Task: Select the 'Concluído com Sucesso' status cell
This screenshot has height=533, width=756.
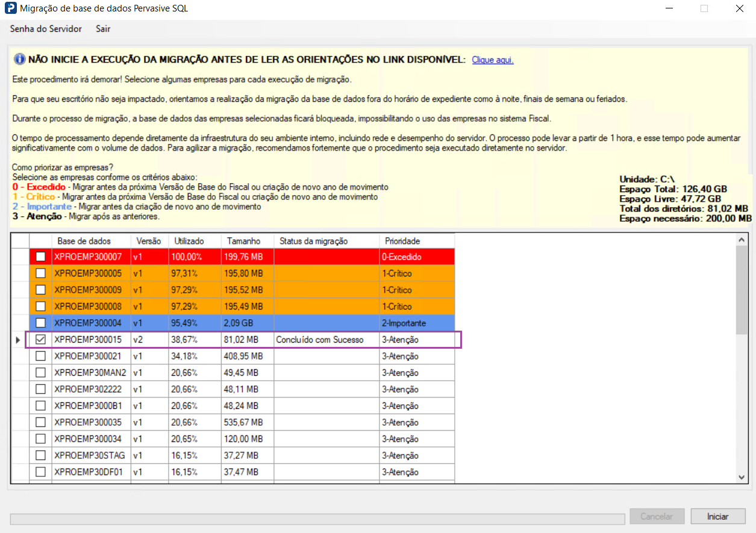Action: point(326,340)
